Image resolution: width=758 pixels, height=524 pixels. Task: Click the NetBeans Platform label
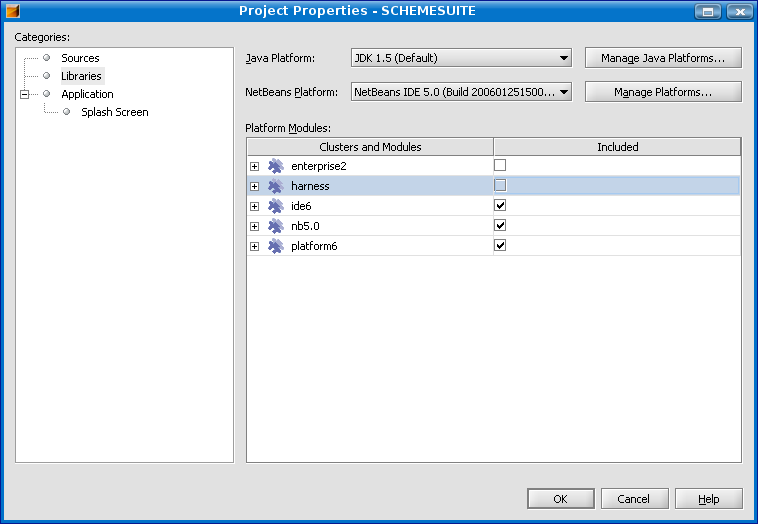point(292,92)
